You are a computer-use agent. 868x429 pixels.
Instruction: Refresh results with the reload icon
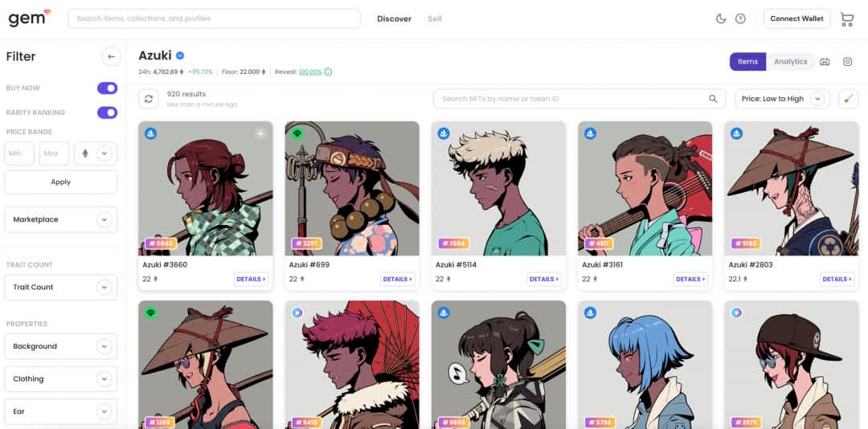pos(149,99)
